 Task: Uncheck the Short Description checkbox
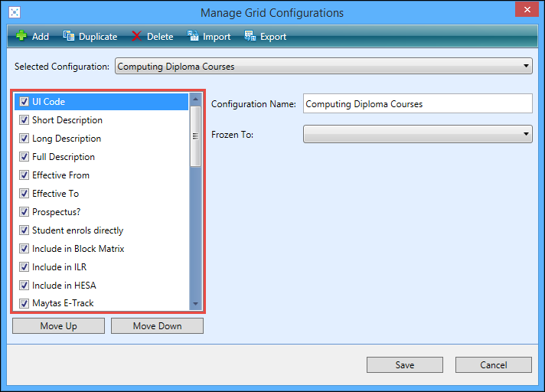point(24,120)
